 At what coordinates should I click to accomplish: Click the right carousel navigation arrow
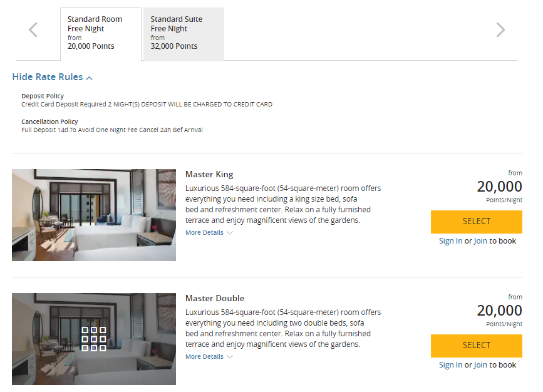tap(500, 29)
